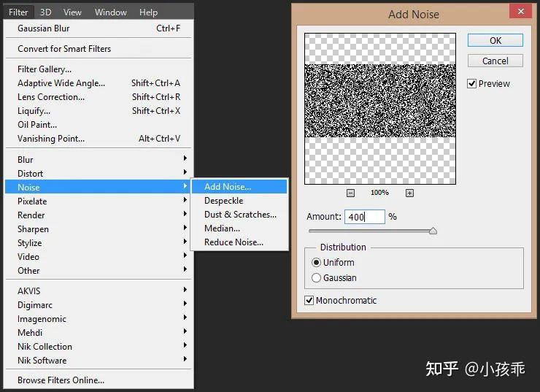Expand the Other submenu arrow
The image size is (540, 392).
(185, 269)
